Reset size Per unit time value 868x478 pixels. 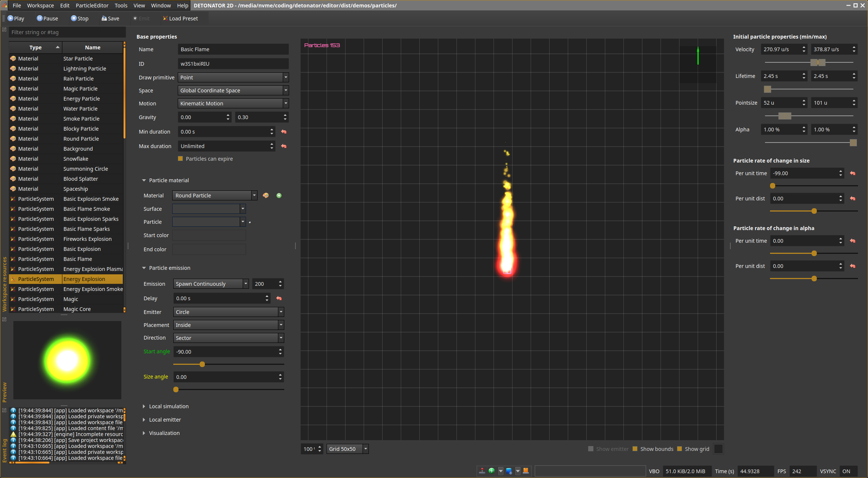(853, 173)
